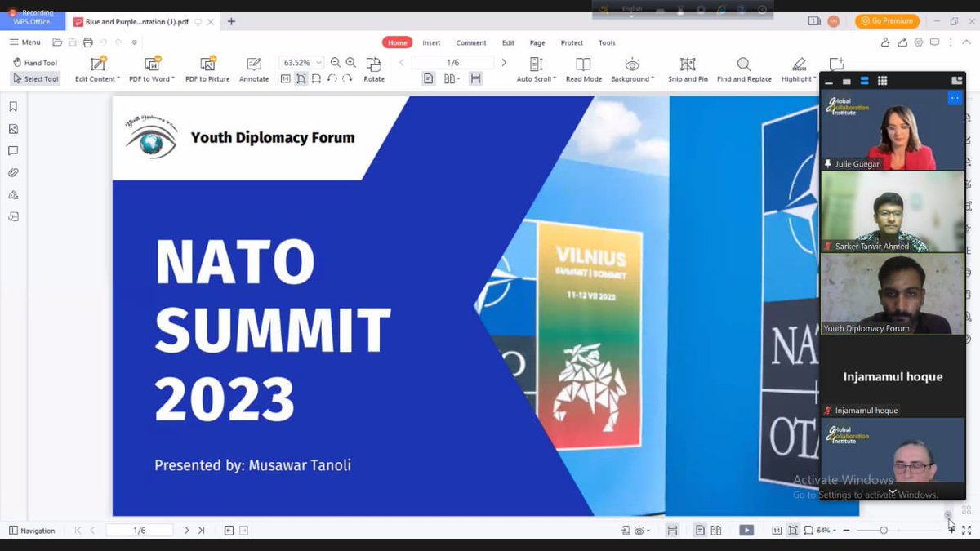
Task: Select Sarker Tanvir Ahmed's video tile
Action: pyautogui.click(x=892, y=211)
